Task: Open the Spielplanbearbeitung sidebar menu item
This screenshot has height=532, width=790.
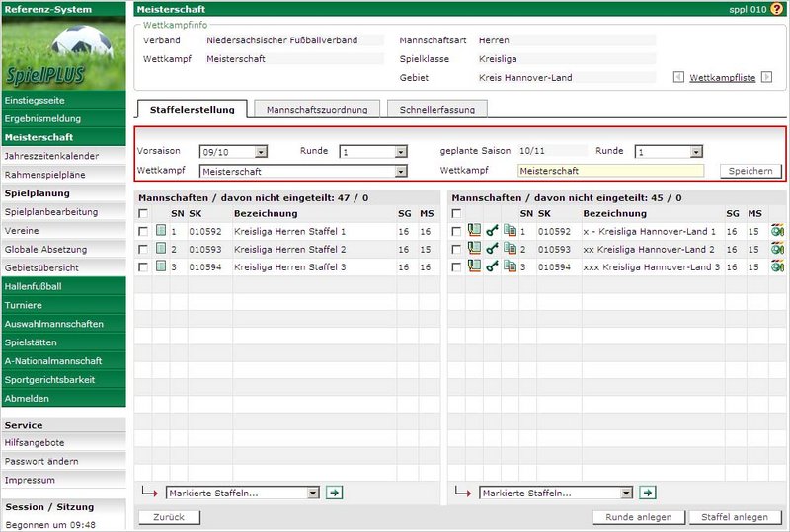Action: pyautogui.click(x=51, y=212)
